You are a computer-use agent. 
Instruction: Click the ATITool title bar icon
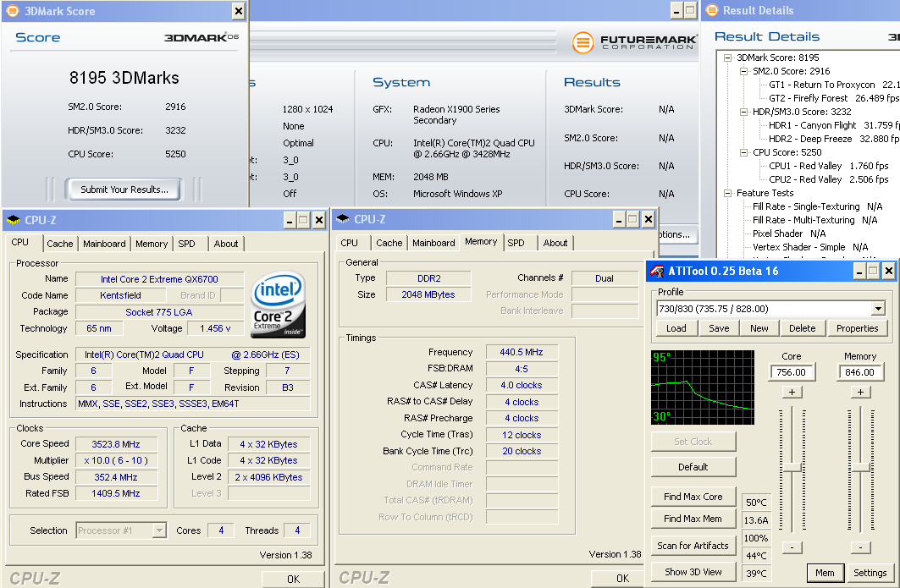coord(657,271)
